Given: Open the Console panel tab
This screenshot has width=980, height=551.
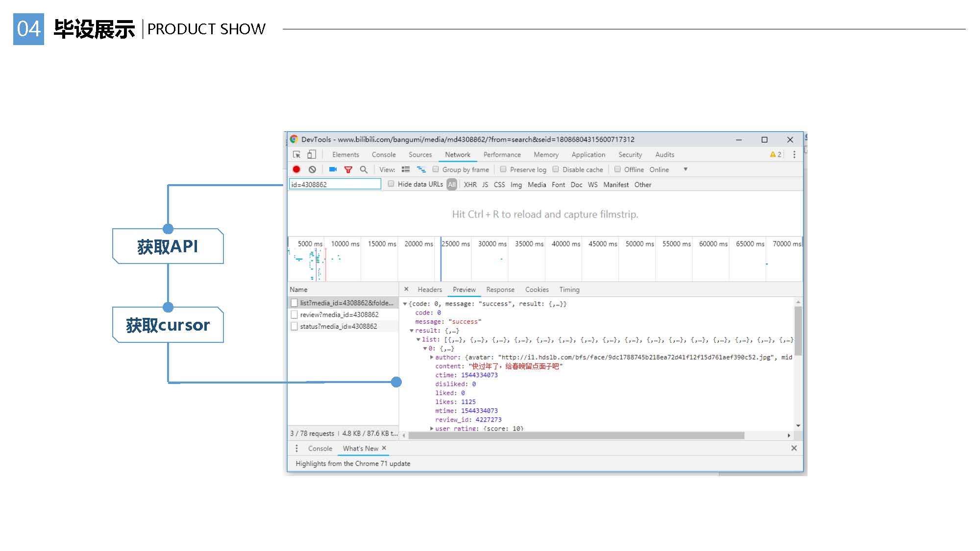Looking at the screenshot, I should (383, 154).
